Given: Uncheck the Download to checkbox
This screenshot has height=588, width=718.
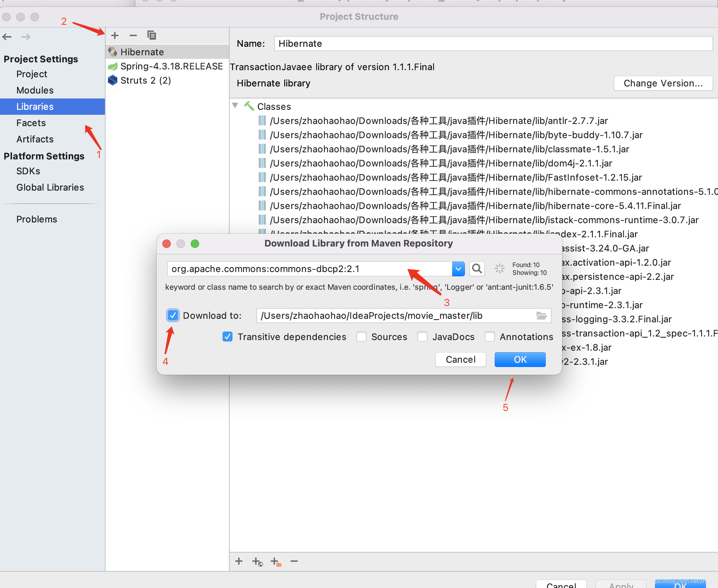Looking at the screenshot, I should pos(173,315).
